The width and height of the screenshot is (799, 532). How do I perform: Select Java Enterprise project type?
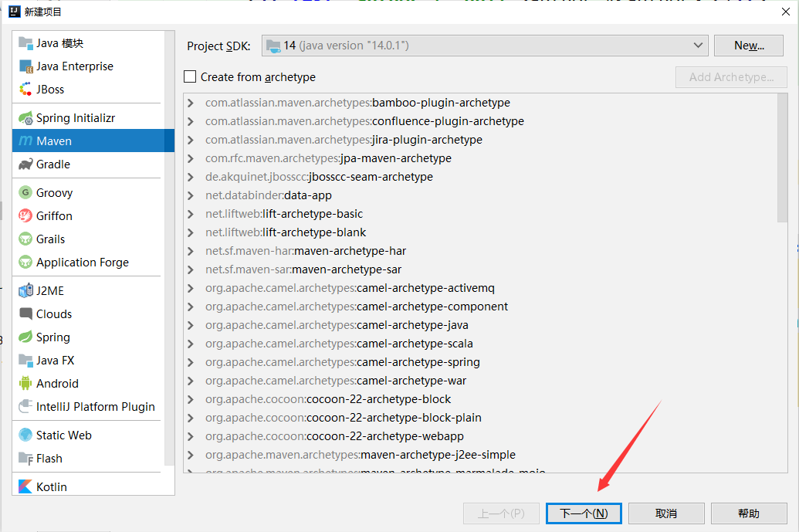pyautogui.click(x=88, y=66)
